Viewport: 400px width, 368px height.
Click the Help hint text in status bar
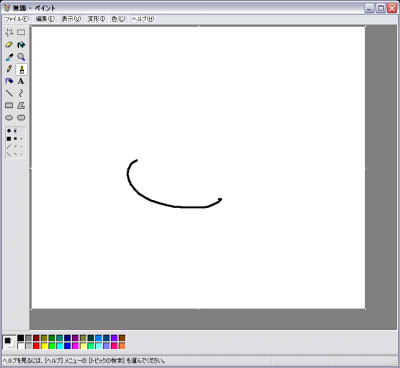click(x=84, y=361)
